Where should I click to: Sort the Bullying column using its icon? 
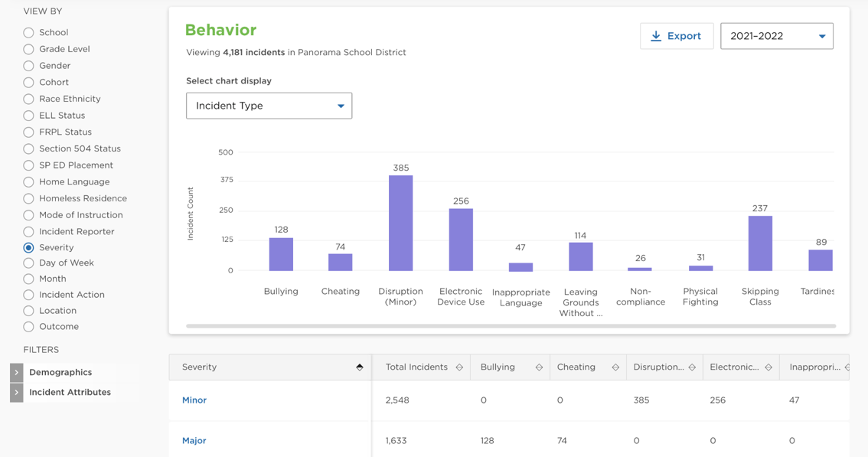click(x=539, y=367)
